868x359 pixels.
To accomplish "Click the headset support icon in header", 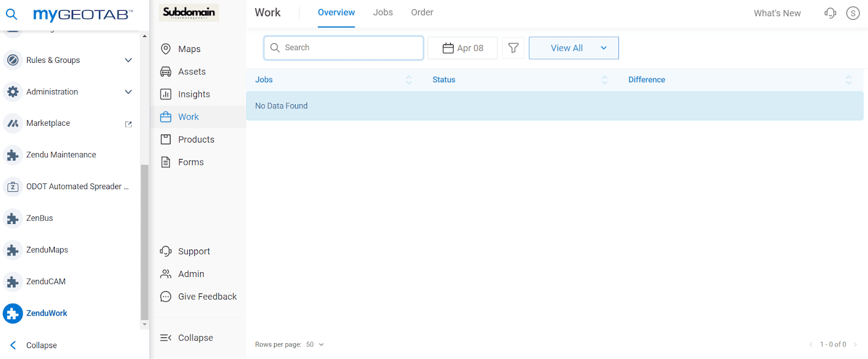I will (830, 13).
